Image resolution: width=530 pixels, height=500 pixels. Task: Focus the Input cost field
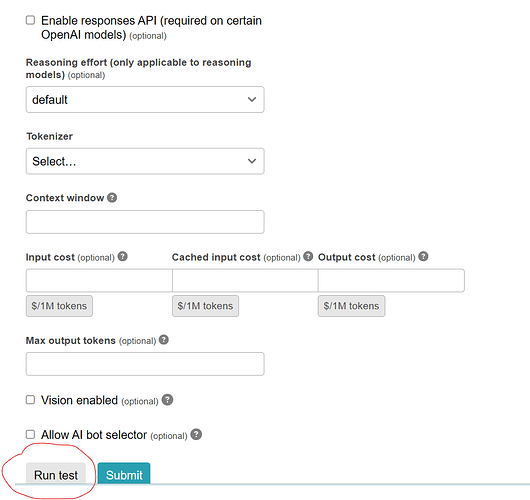coord(99,281)
